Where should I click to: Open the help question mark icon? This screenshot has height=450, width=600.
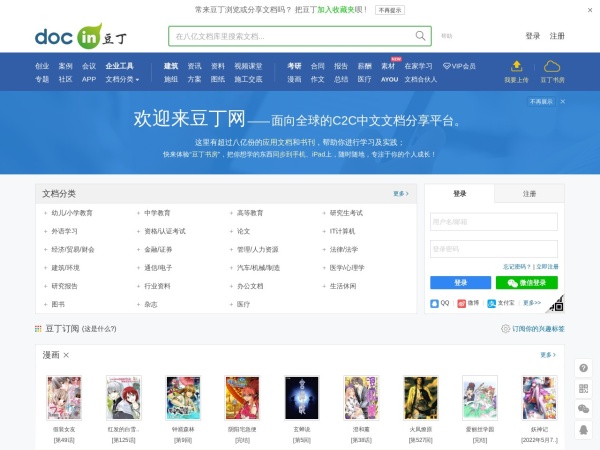(x=584, y=368)
